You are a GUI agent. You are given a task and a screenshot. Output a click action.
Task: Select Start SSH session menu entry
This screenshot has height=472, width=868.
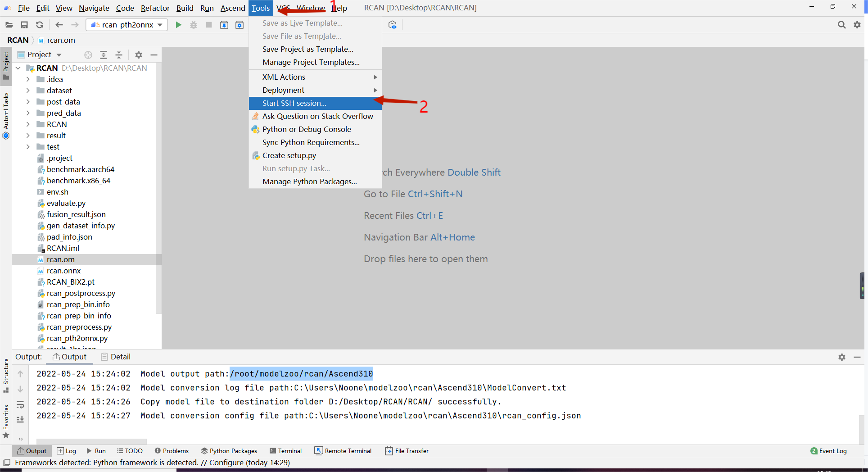[315, 103]
